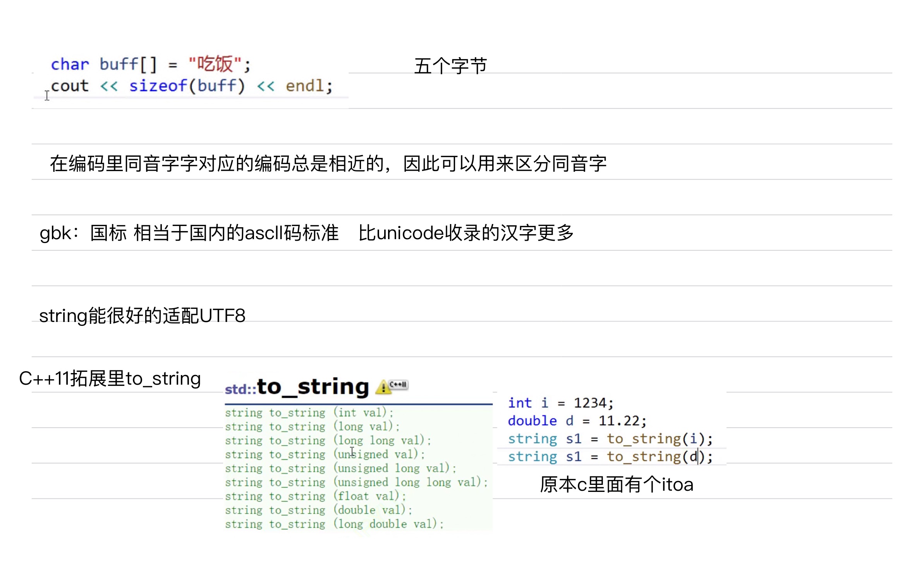
Task: Click the yellow warning triangle icon
Action: pyautogui.click(x=383, y=387)
